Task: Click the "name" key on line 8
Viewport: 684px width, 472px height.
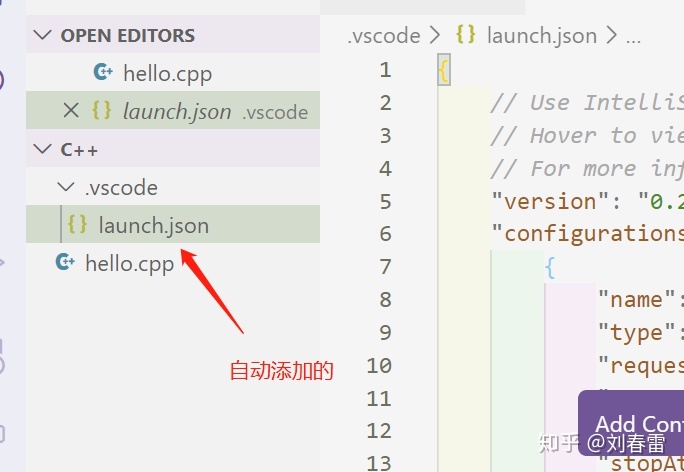Action: pyautogui.click(x=636, y=300)
